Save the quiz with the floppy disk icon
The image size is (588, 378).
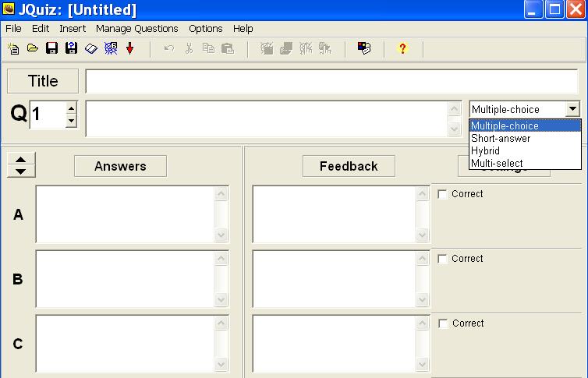(51, 48)
